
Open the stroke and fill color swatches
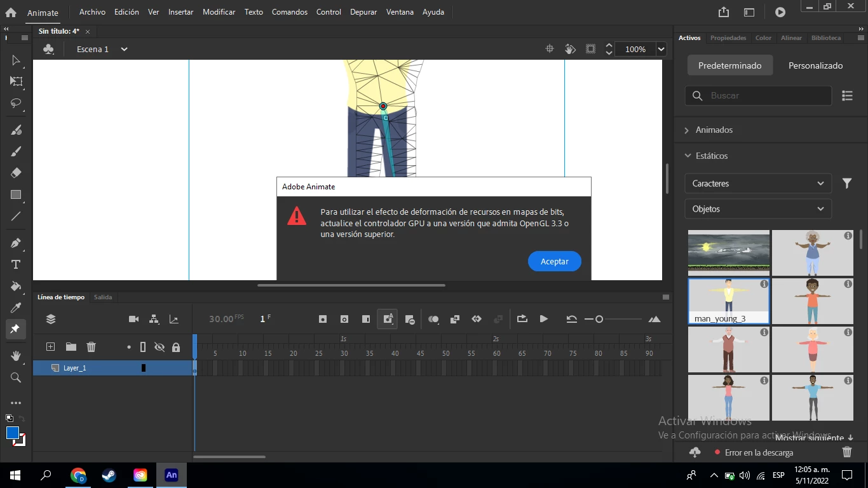16,436
